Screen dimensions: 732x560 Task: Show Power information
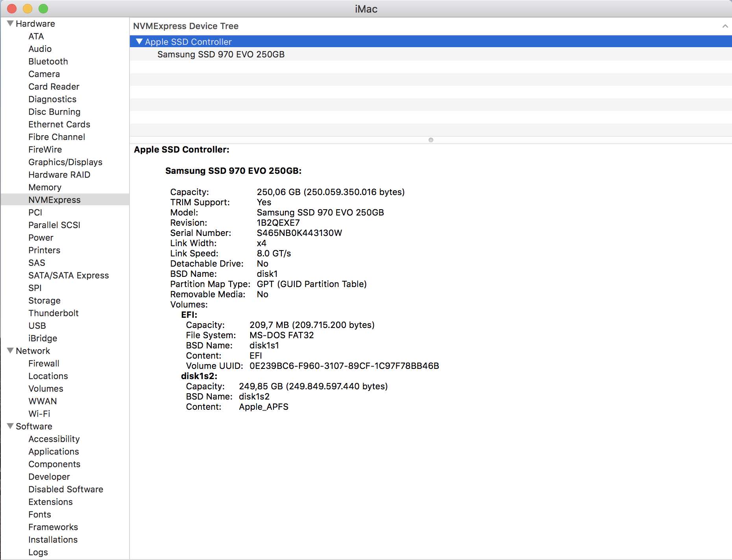pyautogui.click(x=41, y=238)
